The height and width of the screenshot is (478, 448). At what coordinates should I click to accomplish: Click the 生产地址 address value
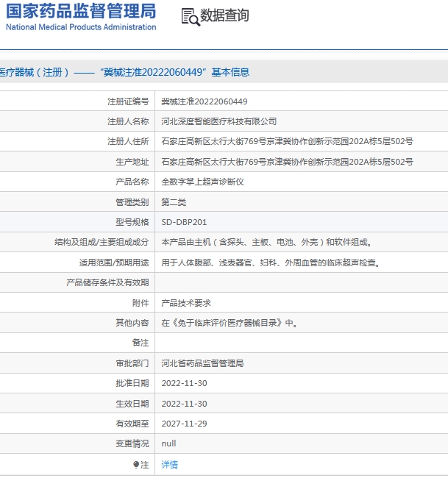(288, 162)
